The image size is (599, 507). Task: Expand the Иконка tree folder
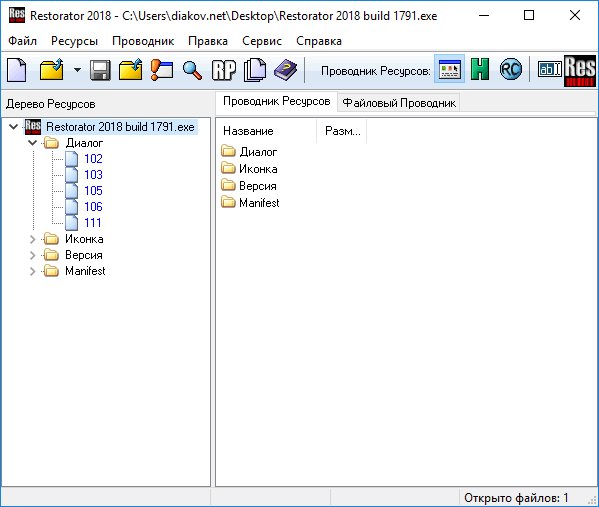tap(32, 239)
